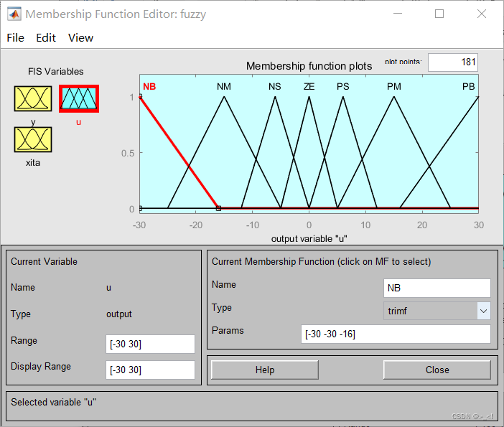Edit the plot points field

pos(453,62)
